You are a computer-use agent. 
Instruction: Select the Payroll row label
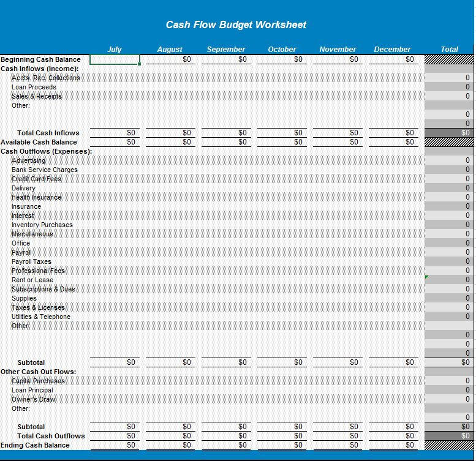coord(21,252)
